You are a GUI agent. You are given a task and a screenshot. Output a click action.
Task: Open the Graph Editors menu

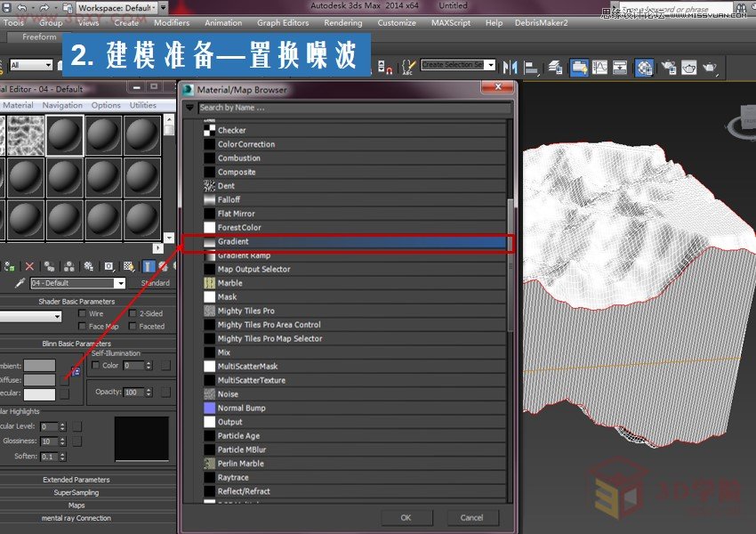point(283,22)
